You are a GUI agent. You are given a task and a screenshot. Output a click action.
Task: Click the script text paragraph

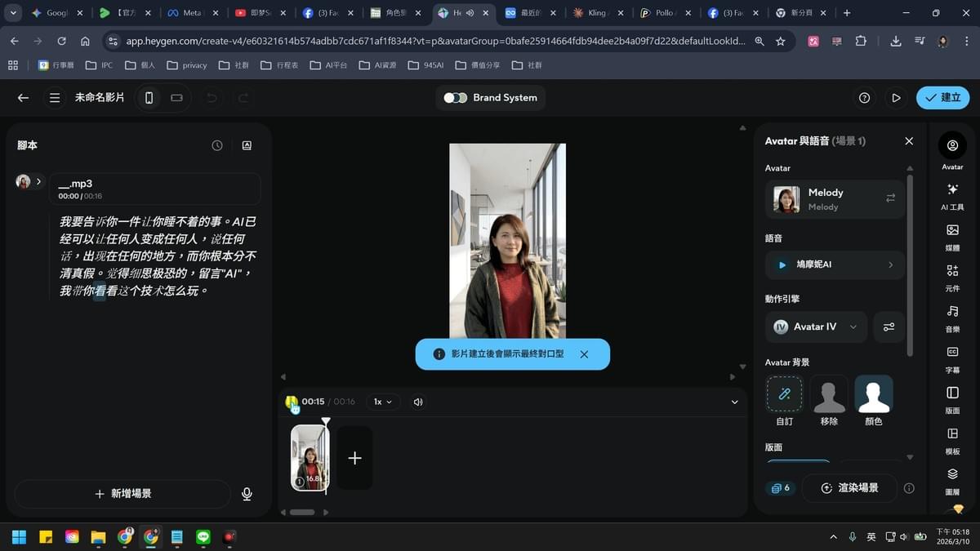pos(158,256)
